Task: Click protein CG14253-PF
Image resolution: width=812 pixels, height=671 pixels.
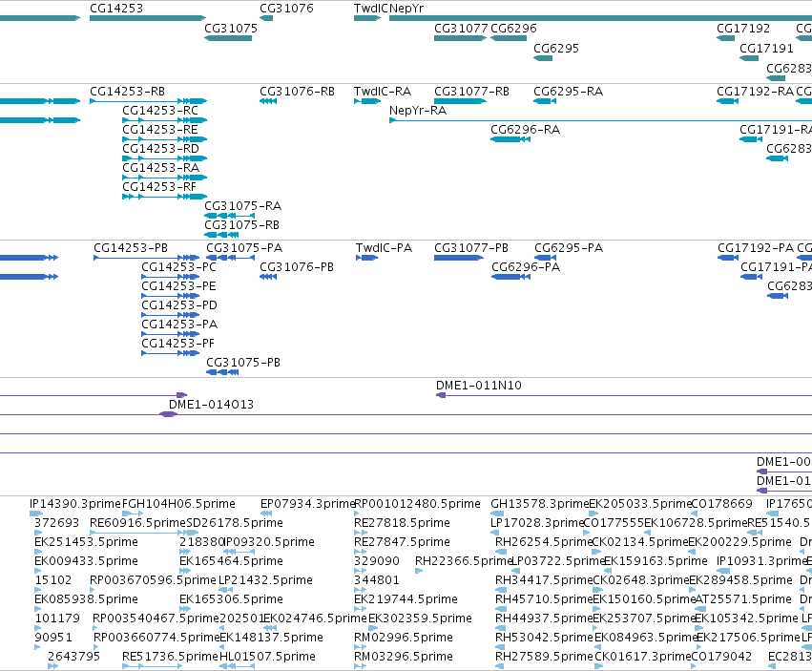Action: 177,344
